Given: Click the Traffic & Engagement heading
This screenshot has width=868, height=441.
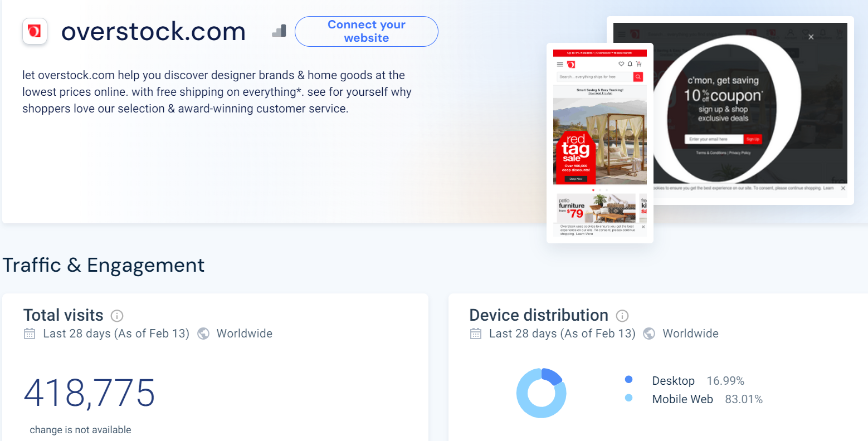Looking at the screenshot, I should pyautogui.click(x=104, y=265).
